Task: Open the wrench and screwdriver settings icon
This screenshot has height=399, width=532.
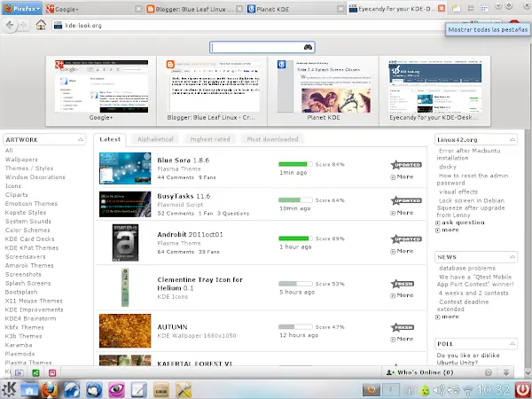Action: [x=184, y=390]
